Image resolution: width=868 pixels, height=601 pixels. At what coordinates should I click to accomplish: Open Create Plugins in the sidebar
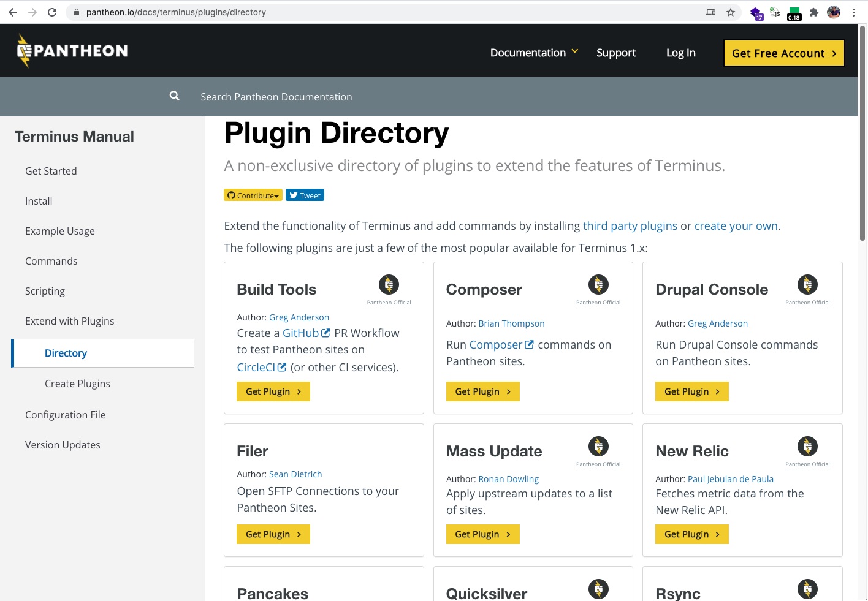pos(77,384)
